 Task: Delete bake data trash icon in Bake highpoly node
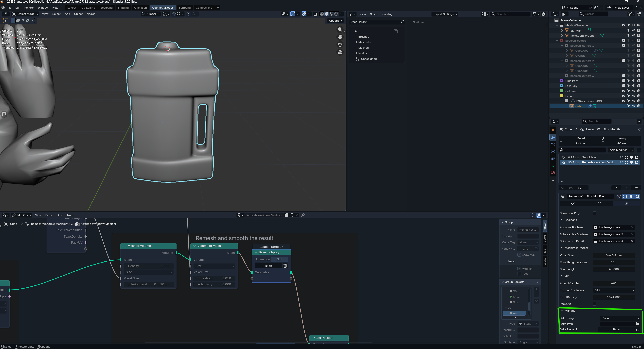click(x=285, y=266)
